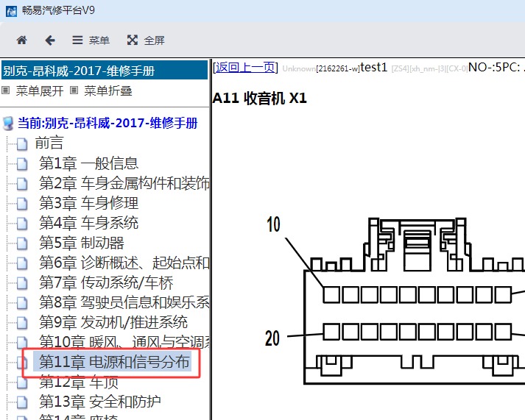Open 第5章 制动器

pos(82,243)
